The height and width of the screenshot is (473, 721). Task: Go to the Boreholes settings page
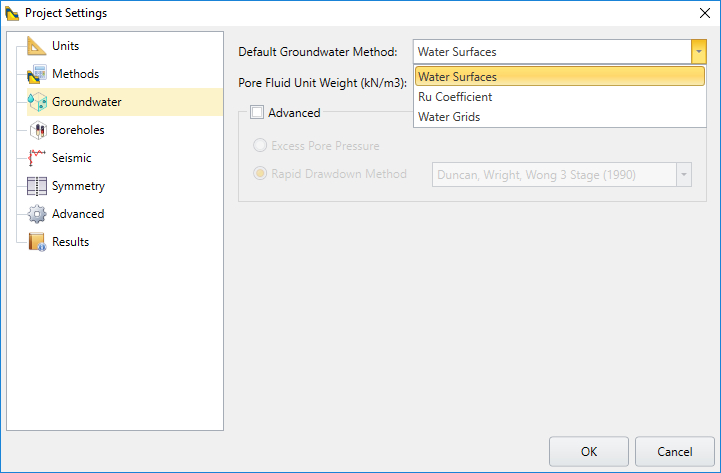coord(78,130)
